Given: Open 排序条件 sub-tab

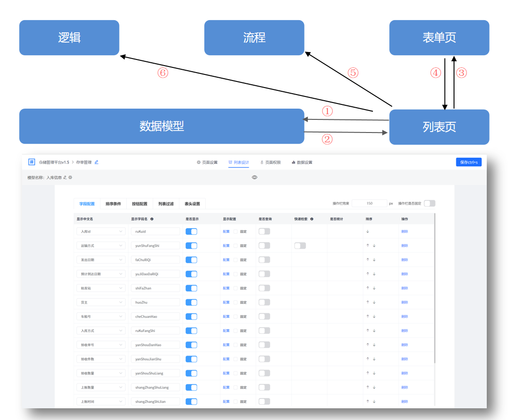Looking at the screenshot, I should 113,204.
